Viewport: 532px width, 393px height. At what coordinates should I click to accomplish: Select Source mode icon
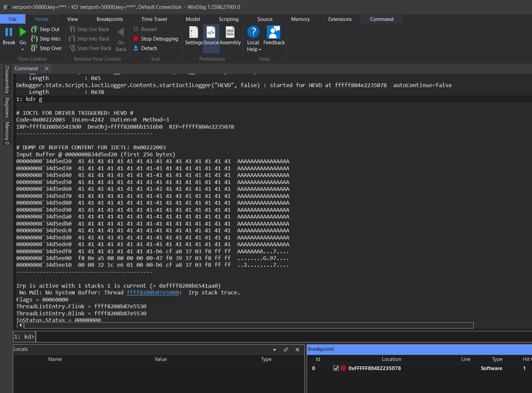pos(211,32)
